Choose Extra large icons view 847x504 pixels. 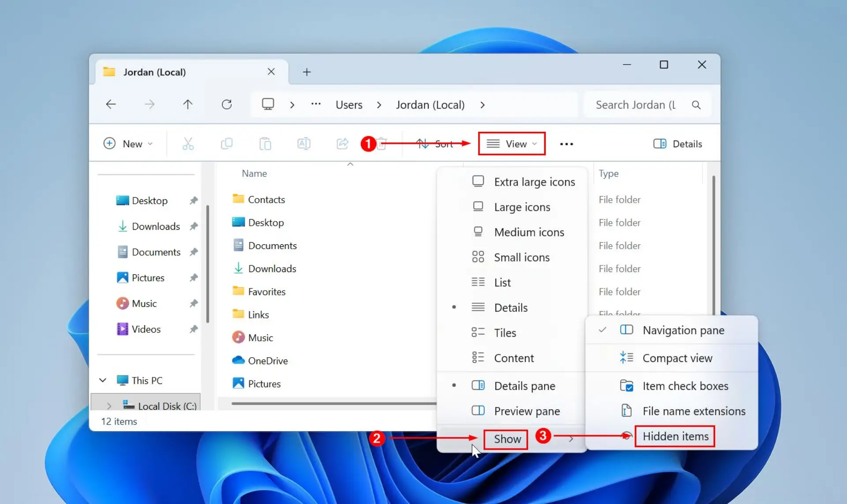pos(512,182)
